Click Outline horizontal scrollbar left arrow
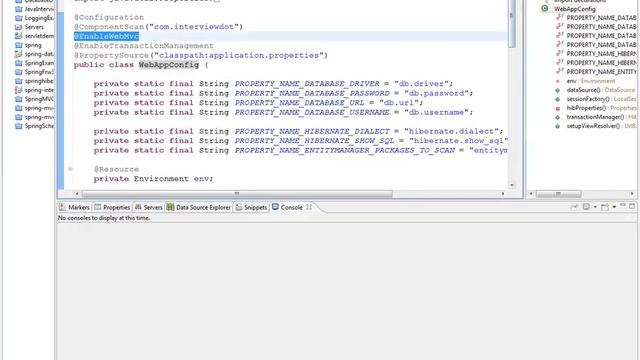Screen dimensions: 640x360 (x=531, y=194)
